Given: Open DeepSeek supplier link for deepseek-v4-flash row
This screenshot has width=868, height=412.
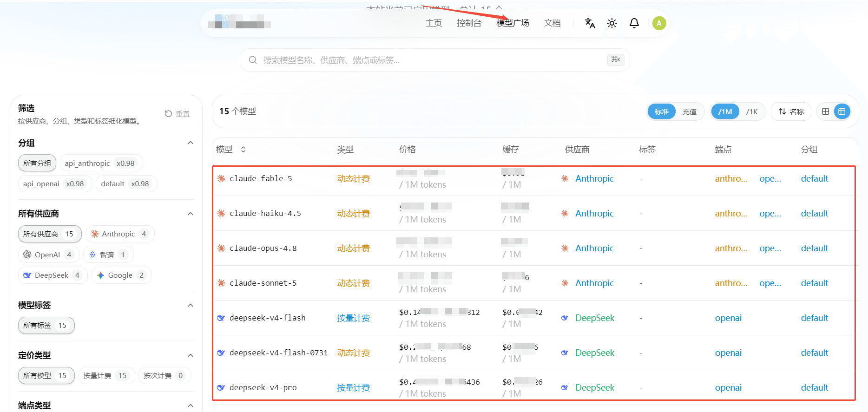Looking at the screenshot, I should (x=595, y=318).
